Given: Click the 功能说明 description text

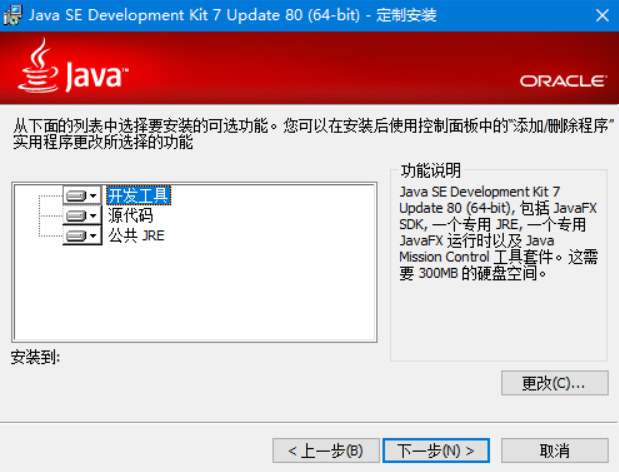Looking at the screenshot, I should click(x=498, y=232).
